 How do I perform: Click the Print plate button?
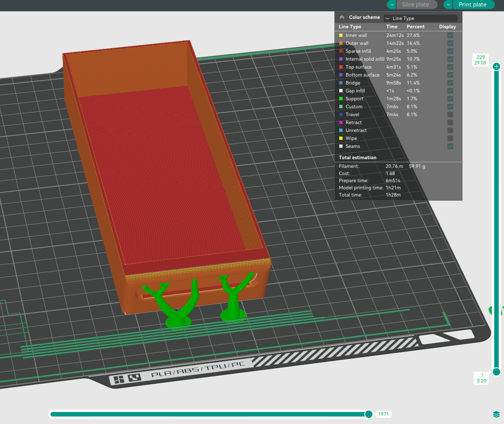[x=473, y=5]
